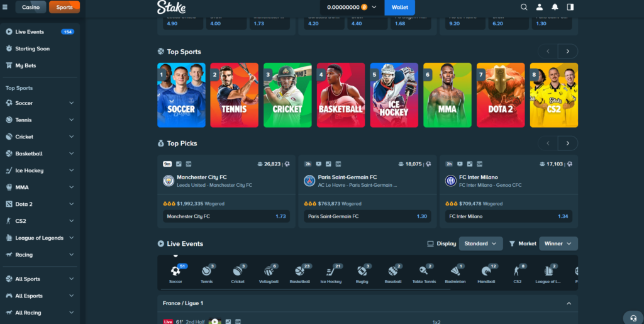
Task: Open Live Events in the sidebar
Action: click(30, 31)
